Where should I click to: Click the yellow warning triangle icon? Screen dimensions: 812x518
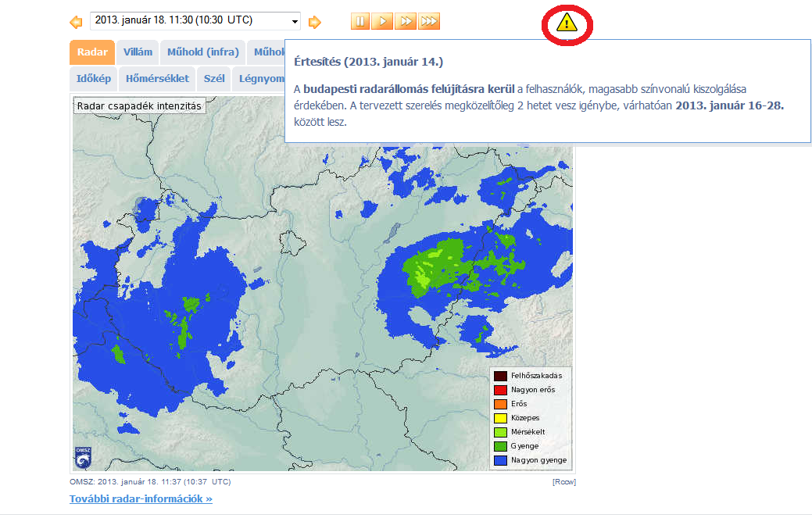[x=567, y=24]
